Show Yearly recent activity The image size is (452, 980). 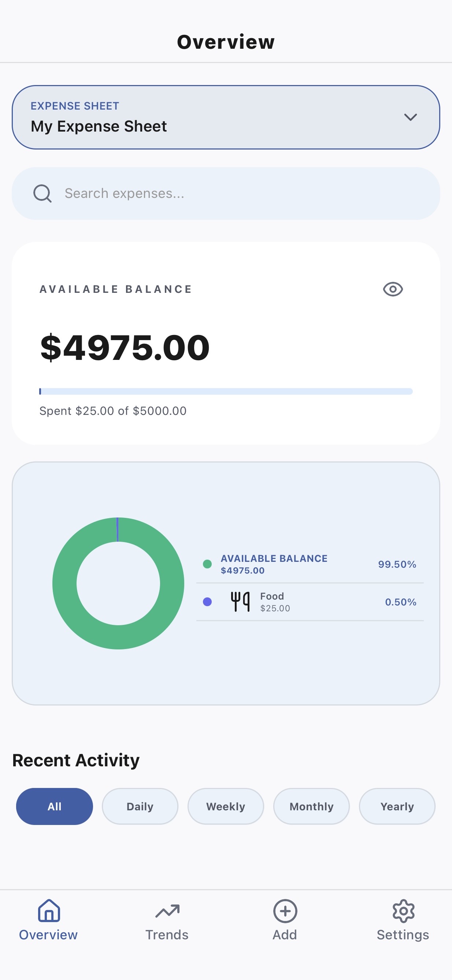coord(397,806)
